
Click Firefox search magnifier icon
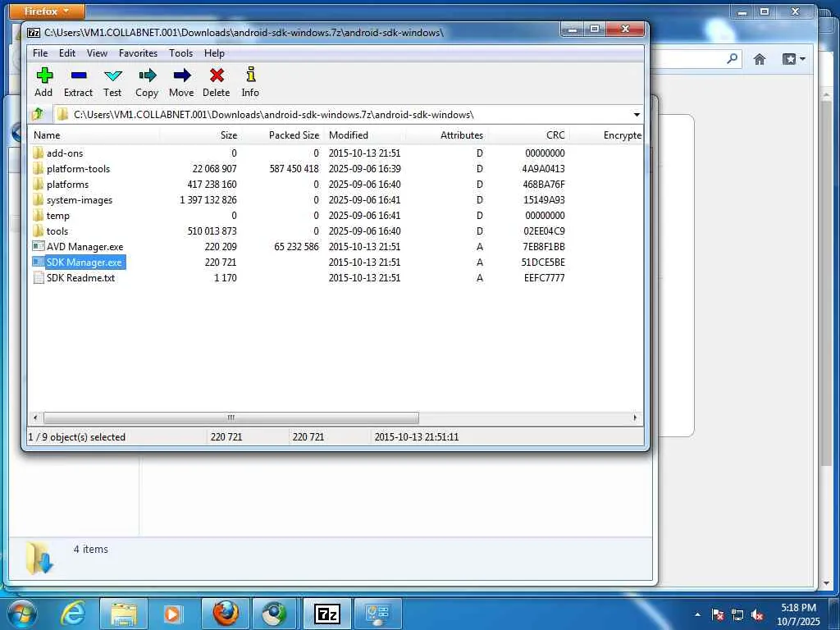coord(733,58)
